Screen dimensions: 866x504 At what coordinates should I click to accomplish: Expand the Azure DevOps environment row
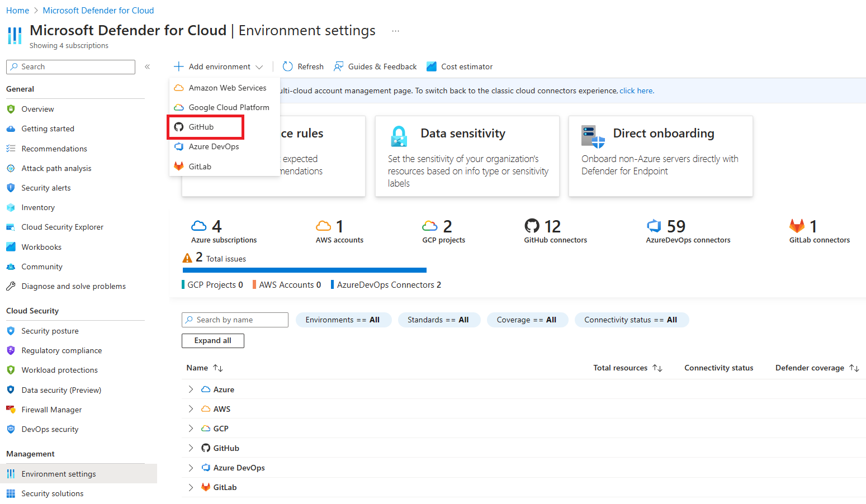coord(191,468)
